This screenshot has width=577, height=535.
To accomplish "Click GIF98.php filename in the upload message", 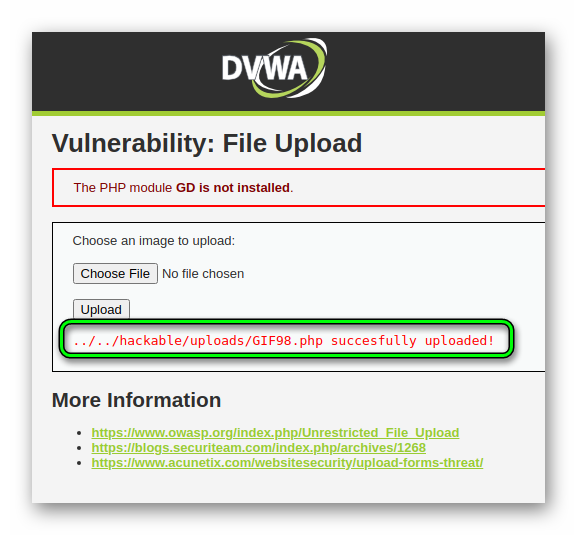I will coord(287,341).
